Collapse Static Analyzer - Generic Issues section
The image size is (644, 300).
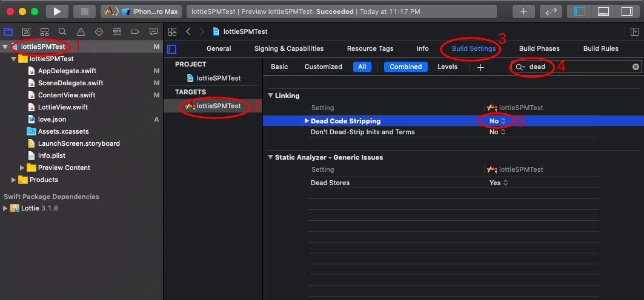tap(270, 157)
